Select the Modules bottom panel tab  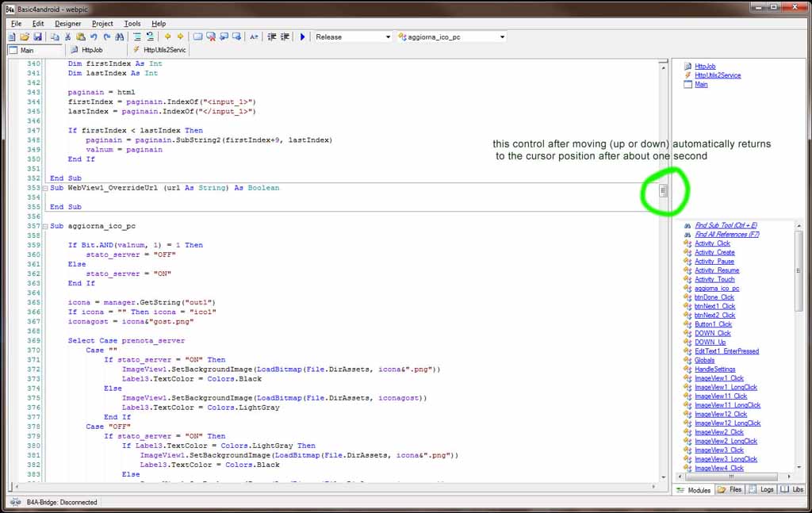pyautogui.click(x=694, y=490)
